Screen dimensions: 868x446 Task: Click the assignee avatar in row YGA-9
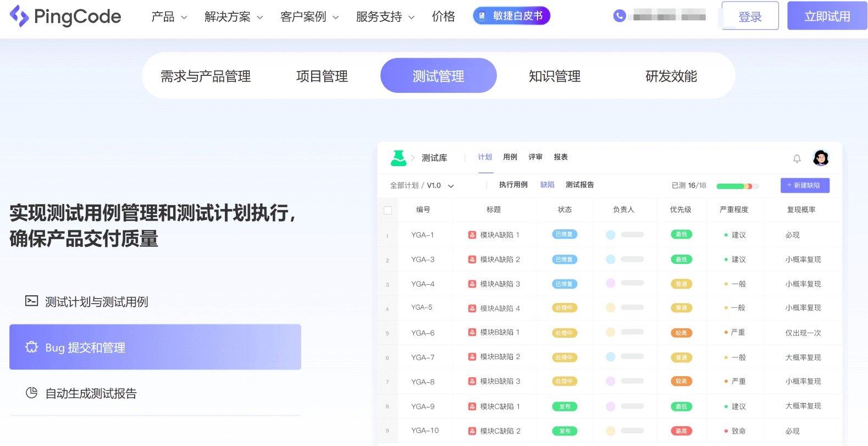click(x=610, y=406)
